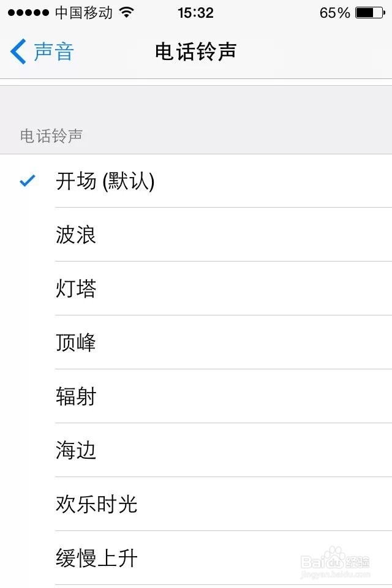The height and width of the screenshot is (588, 392).
Task: Pick the 欢乐时光 ringtone
Action: 97,504
